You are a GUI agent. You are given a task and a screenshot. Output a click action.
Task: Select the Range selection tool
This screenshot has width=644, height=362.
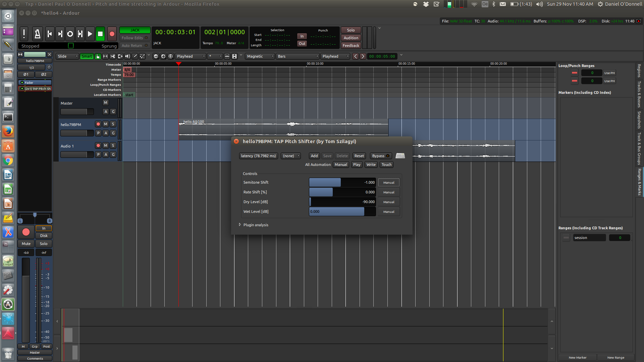[105, 56]
